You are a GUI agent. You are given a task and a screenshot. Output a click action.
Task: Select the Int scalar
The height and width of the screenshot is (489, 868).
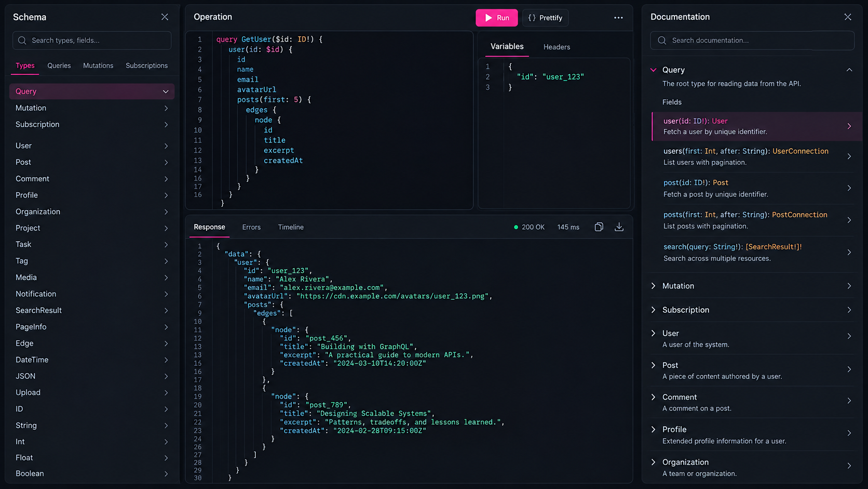coord(92,442)
